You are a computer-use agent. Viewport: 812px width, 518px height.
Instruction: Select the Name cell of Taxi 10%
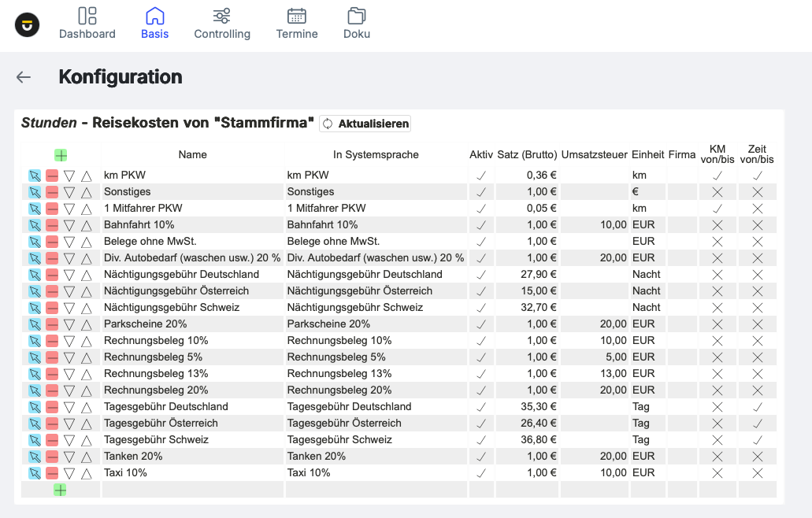pos(192,473)
